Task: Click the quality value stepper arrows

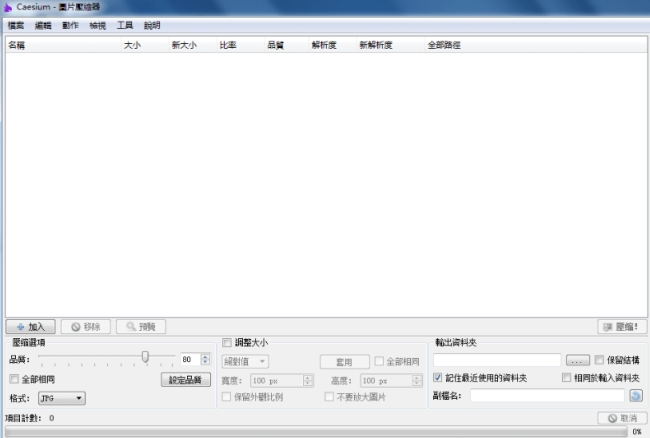Action: pos(205,359)
